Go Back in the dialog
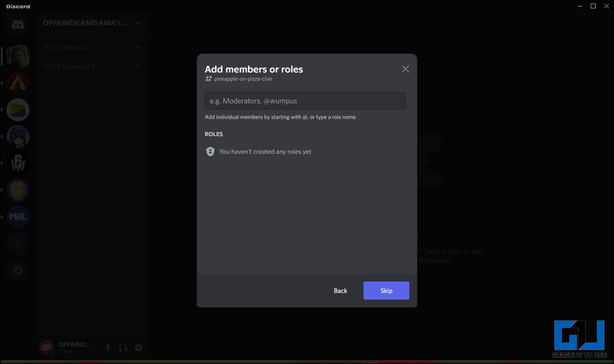The image size is (614, 364). pos(340,291)
